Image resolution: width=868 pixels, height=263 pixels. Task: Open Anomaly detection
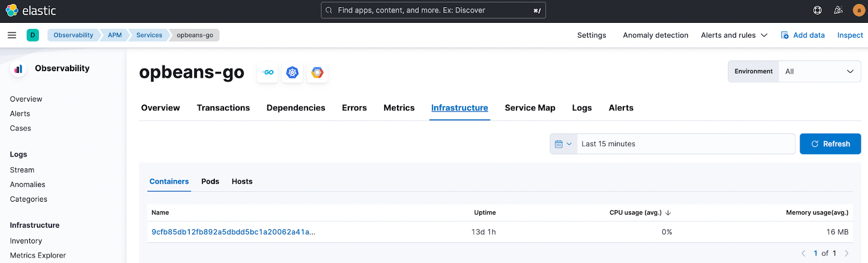coord(655,35)
